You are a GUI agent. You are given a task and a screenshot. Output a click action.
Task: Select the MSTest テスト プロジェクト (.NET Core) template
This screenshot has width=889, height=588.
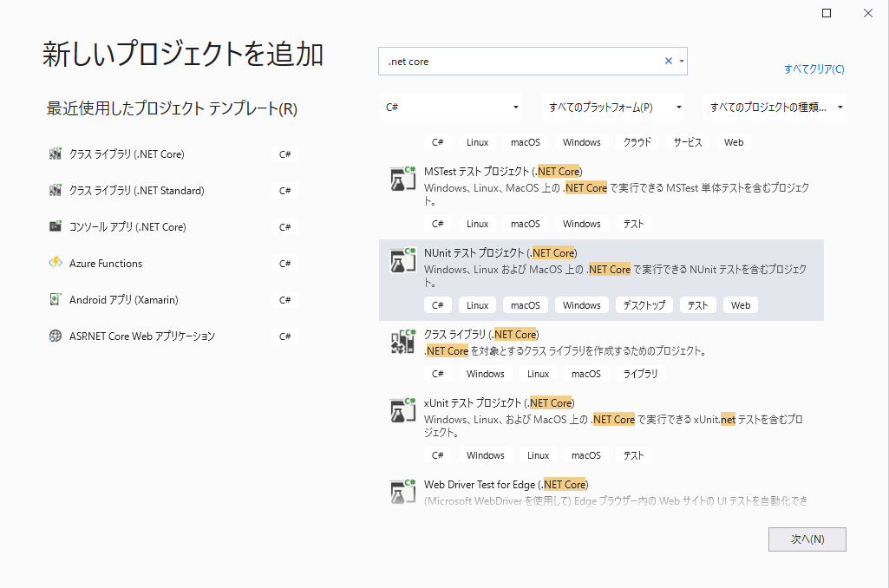601,199
